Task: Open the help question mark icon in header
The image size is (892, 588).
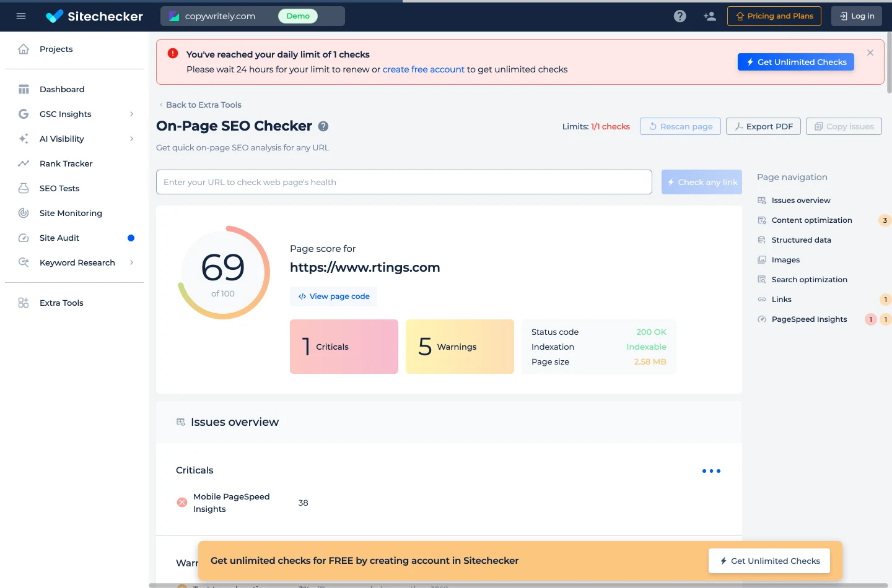Action: pos(680,16)
